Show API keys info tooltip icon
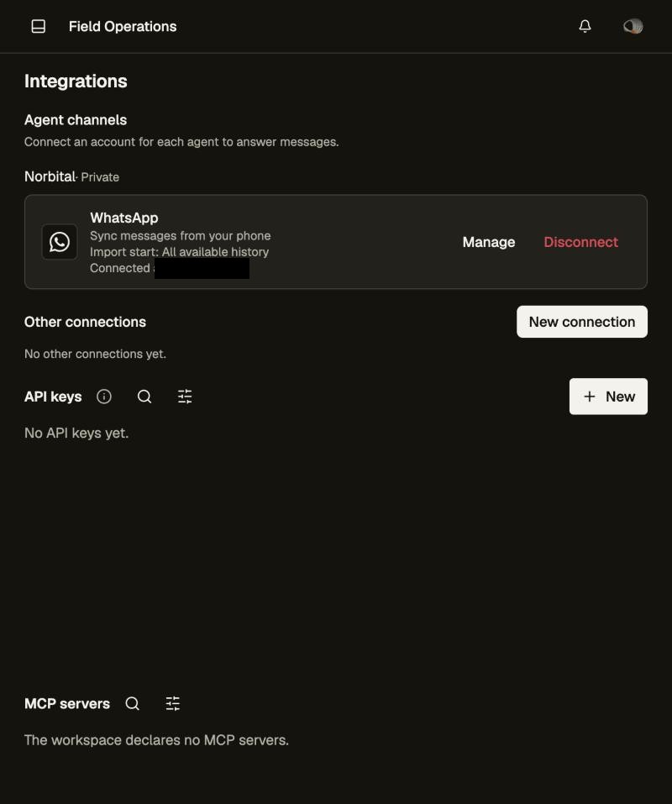 pyautogui.click(x=104, y=397)
